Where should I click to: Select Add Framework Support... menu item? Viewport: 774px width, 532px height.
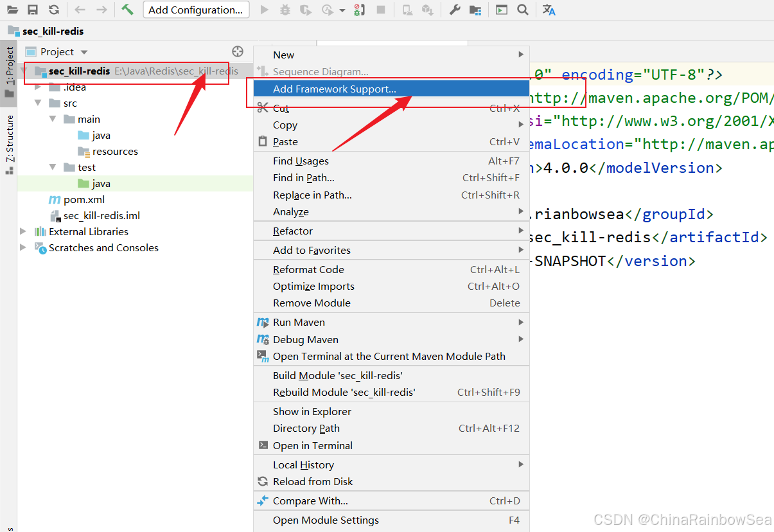334,89
